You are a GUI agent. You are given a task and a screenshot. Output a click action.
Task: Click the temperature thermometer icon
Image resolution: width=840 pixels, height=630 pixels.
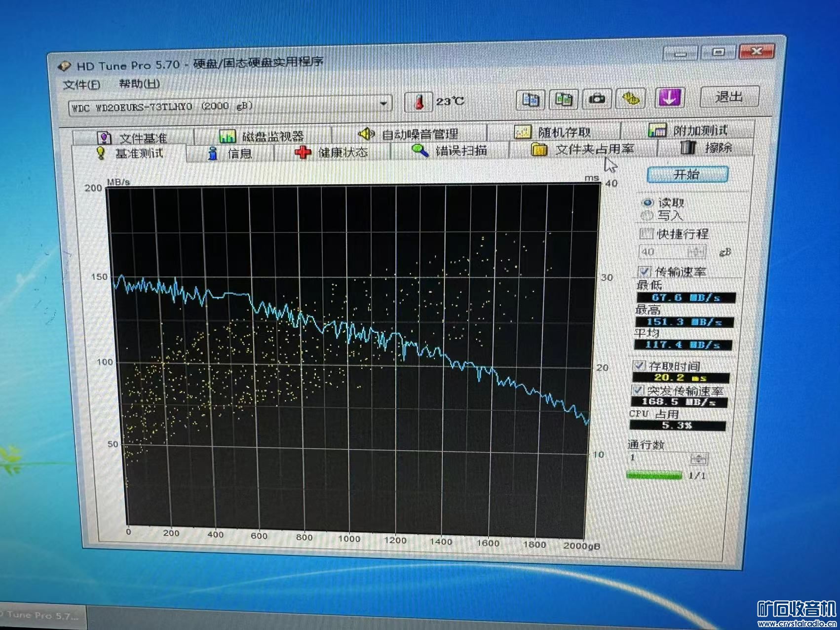pos(419,102)
